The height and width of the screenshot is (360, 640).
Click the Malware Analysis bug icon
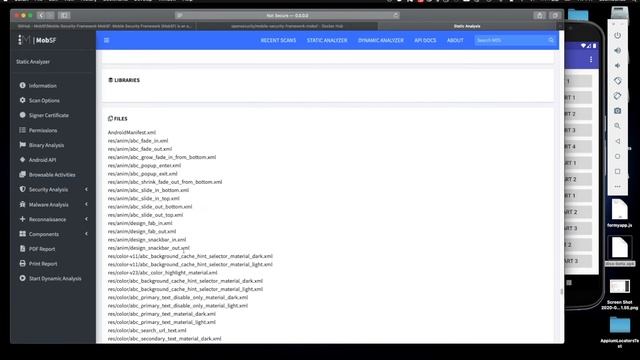22,204
